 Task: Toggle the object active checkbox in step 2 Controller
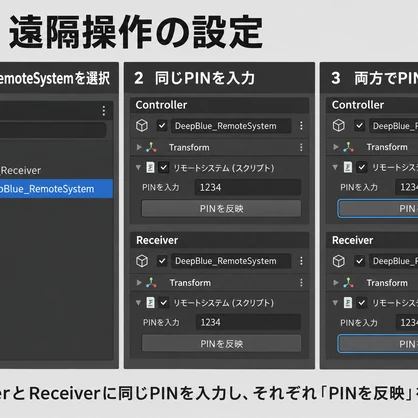click(x=162, y=126)
